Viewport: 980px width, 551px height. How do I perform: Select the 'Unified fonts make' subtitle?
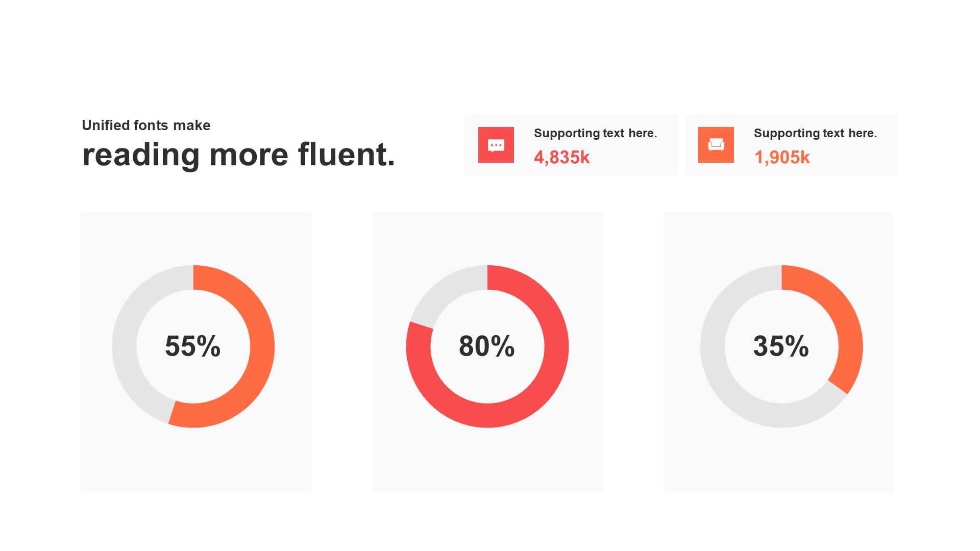pos(146,126)
